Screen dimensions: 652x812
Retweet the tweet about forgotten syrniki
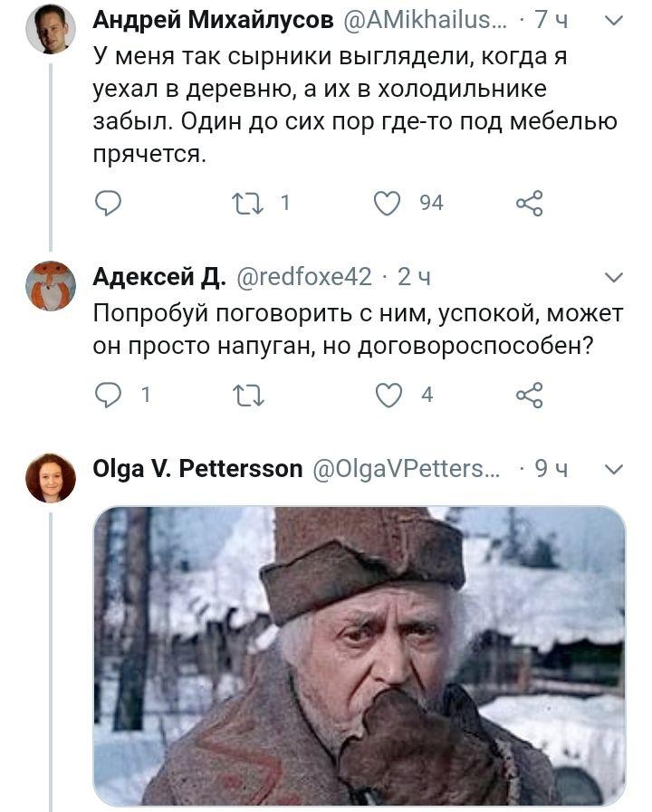pos(246,203)
